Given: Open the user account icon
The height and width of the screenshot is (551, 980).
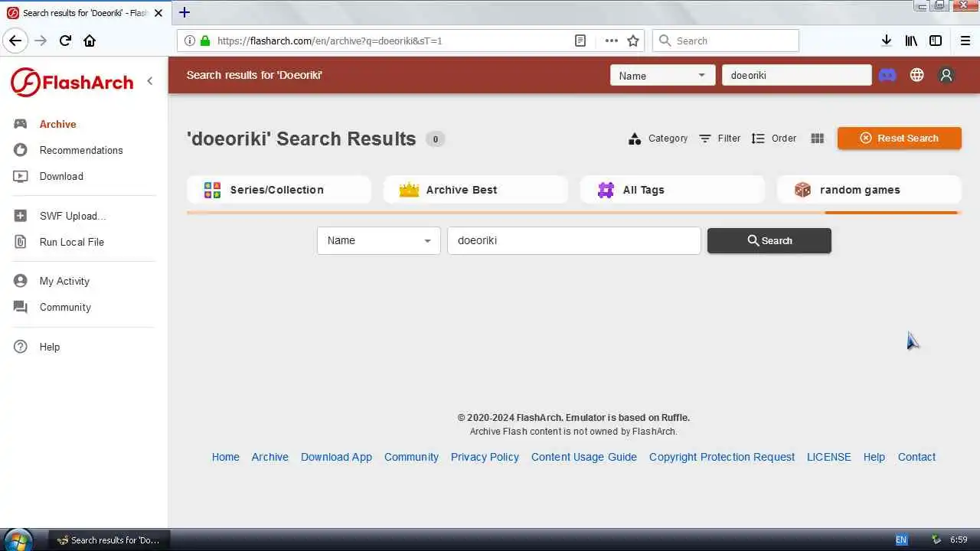Looking at the screenshot, I should tap(946, 75).
